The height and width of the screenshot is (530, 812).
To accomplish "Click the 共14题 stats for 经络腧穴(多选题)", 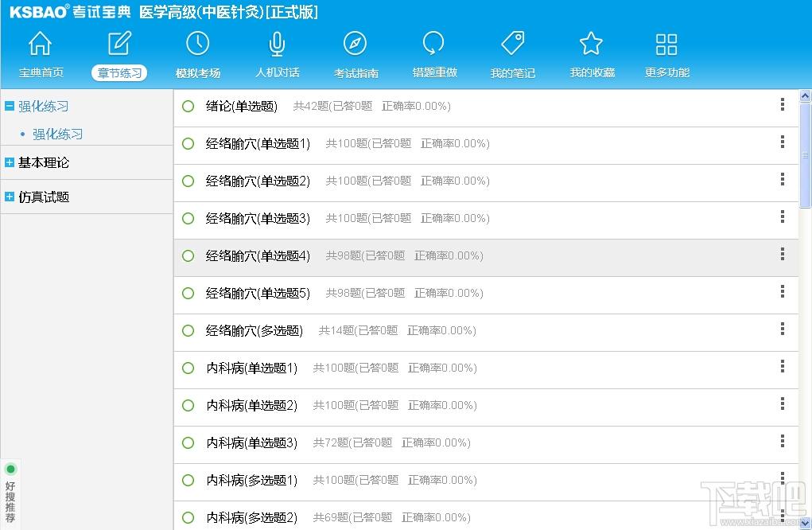I will coord(397,330).
